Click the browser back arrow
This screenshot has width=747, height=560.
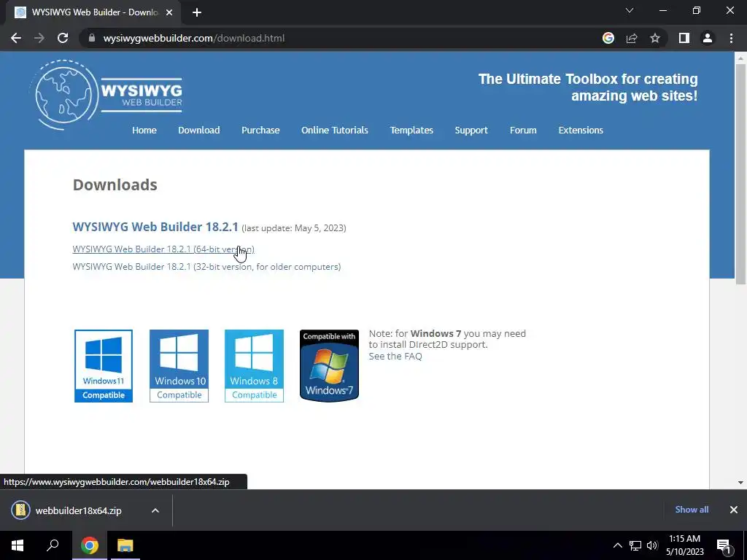coord(16,38)
